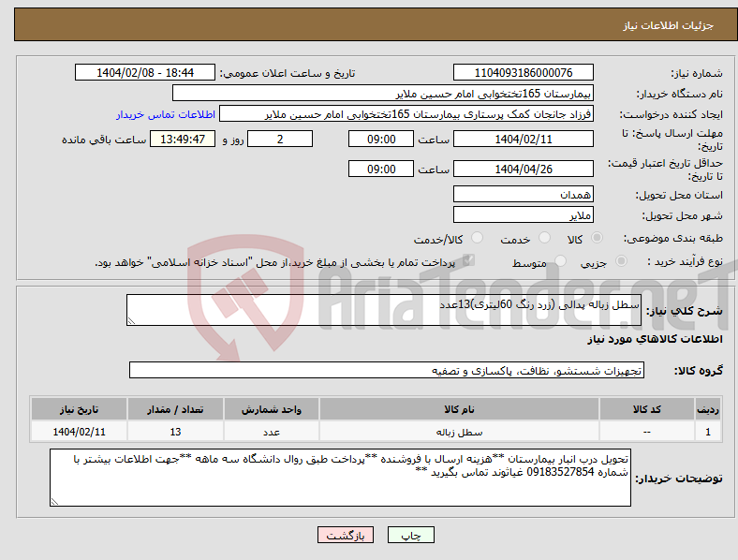Click the ردیف column header
This screenshot has height=560, width=738.
pos(708,409)
